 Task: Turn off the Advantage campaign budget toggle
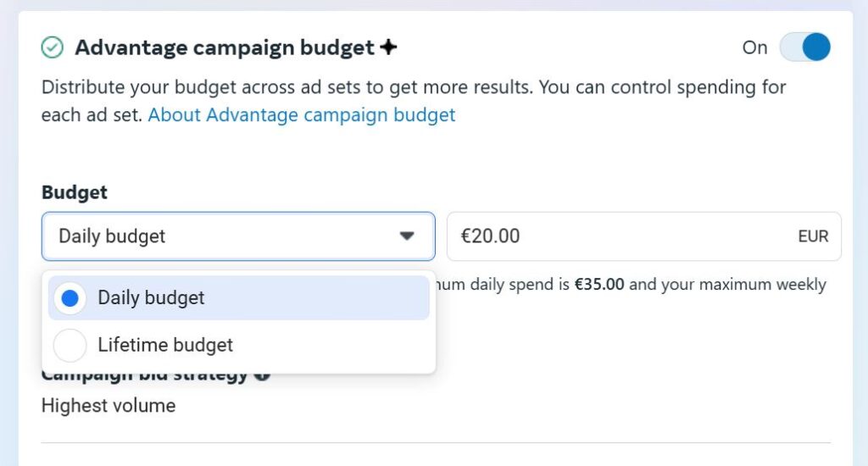(805, 47)
